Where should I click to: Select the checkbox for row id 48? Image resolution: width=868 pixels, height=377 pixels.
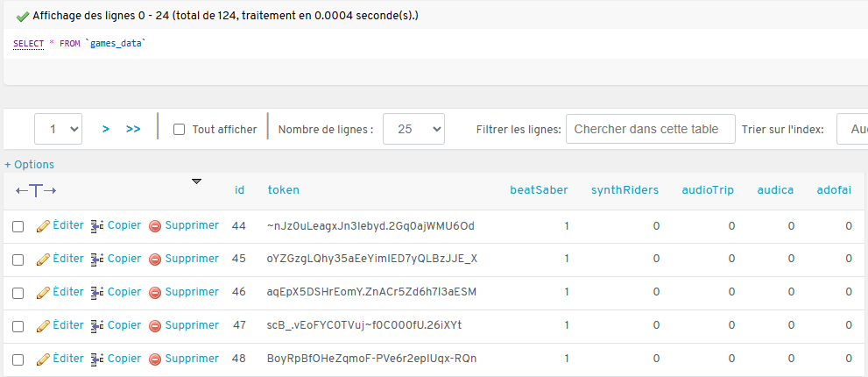point(18,359)
